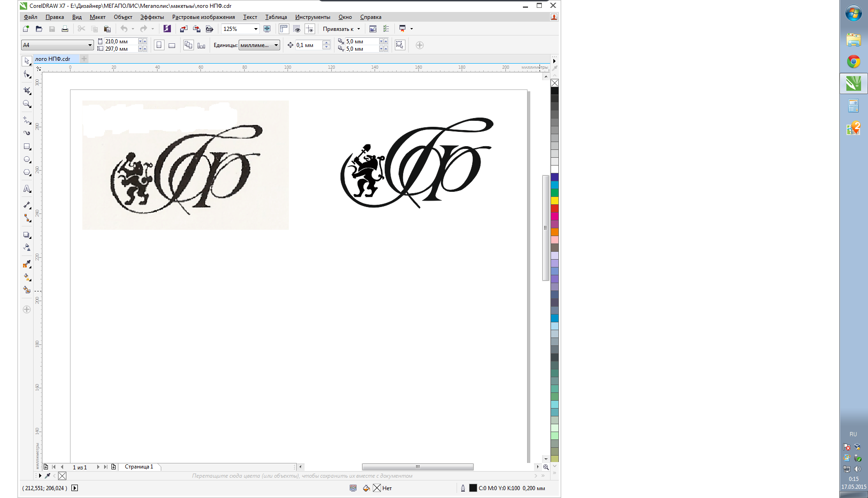This screenshot has width=868, height=498.
Task: Click the New document icon
Action: pyautogui.click(x=26, y=29)
